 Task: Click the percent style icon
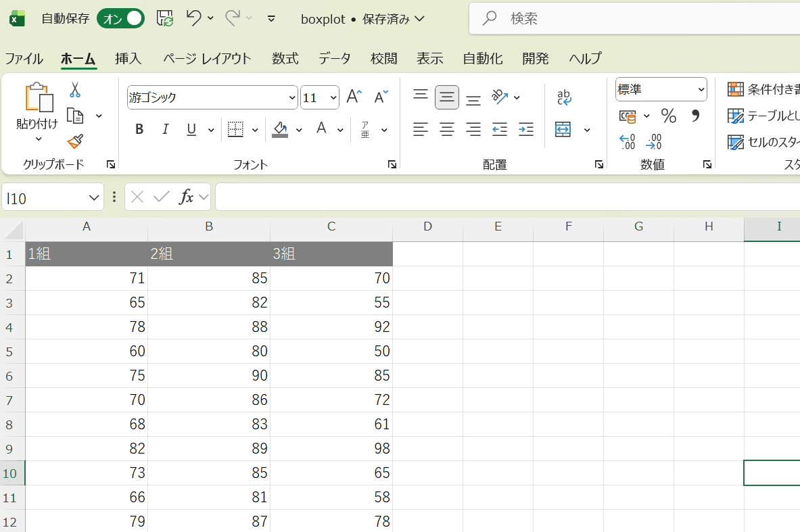pos(668,116)
